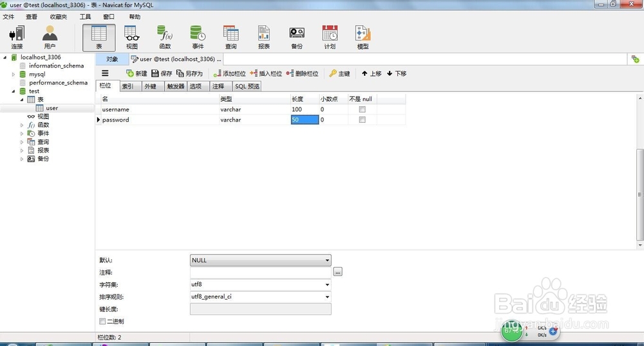Collapse the localhost_3306 connection node
644x346 pixels.
pyautogui.click(x=5, y=57)
